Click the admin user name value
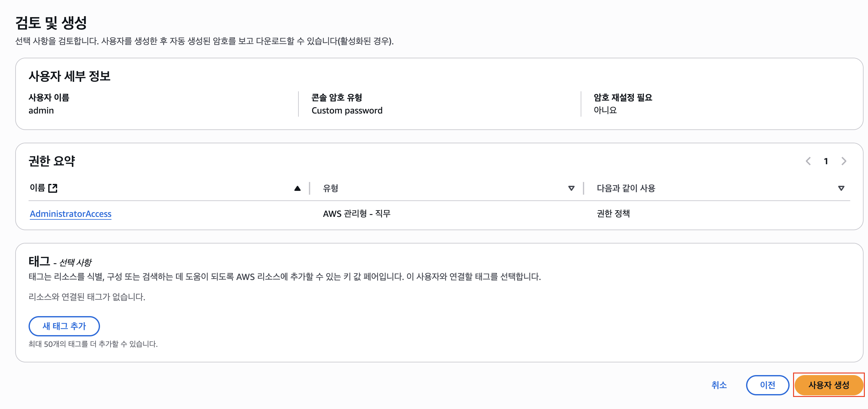Screen dimensions: 868x409 click(41, 110)
